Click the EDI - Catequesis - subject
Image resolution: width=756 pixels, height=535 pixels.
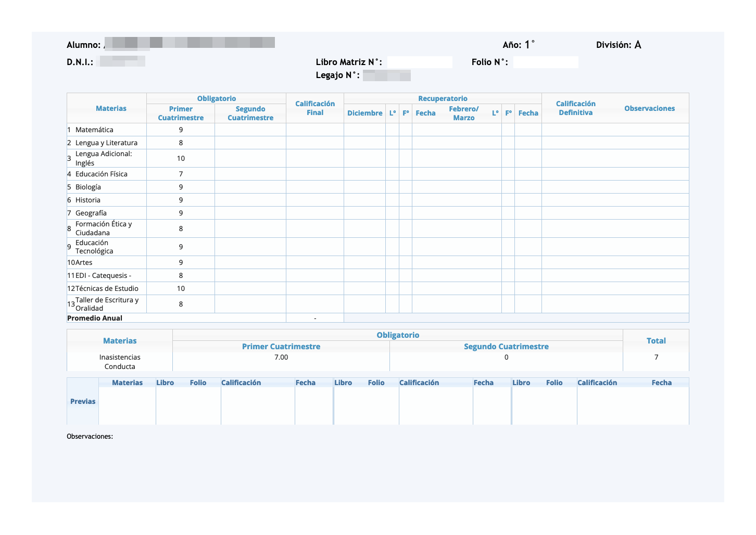coord(103,275)
